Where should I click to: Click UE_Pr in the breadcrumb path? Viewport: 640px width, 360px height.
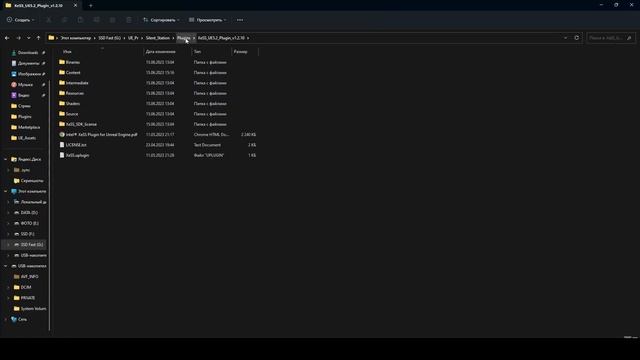(133, 38)
